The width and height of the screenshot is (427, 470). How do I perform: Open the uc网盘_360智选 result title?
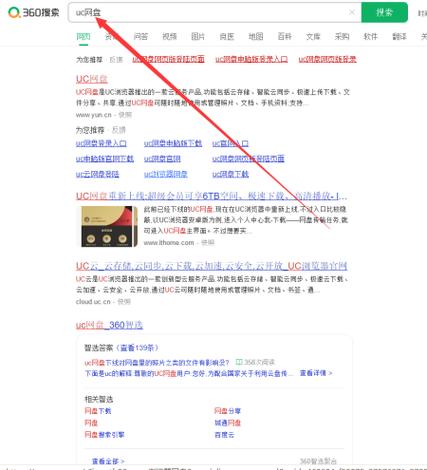point(109,325)
